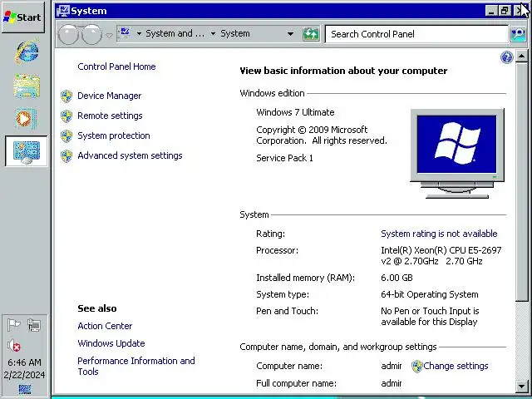Open the address bar history dropdown
This screenshot has height=399, width=532.
pyautogui.click(x=290, y=34)
